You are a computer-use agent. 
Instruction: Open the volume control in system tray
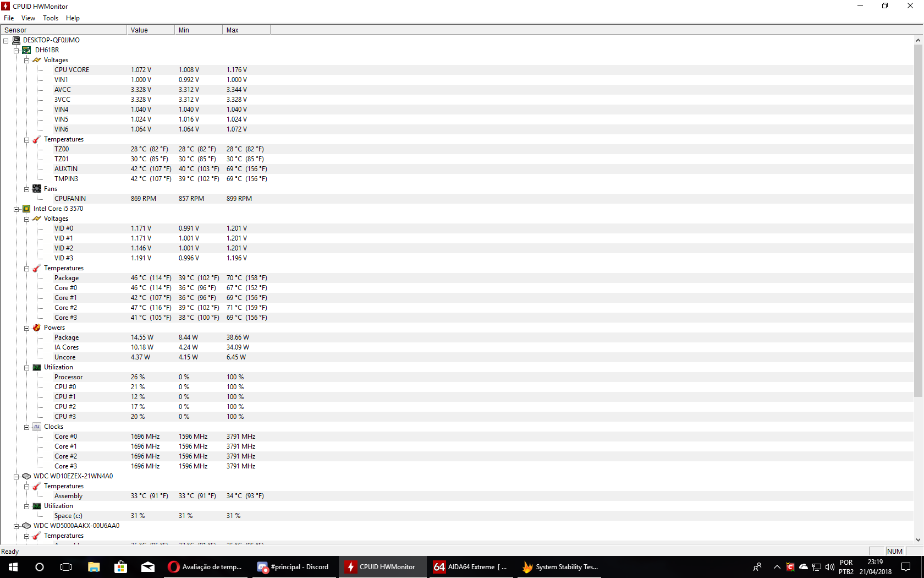point(829,567)
